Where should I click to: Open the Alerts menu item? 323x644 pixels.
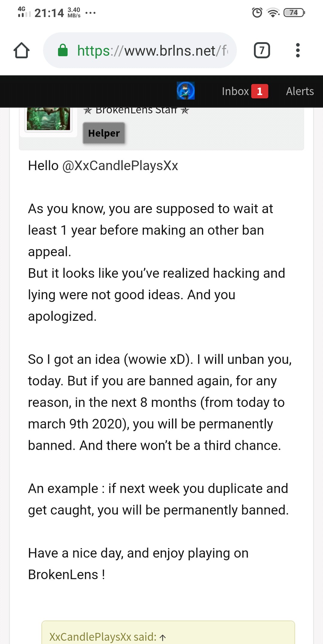(x=300, y=91)
